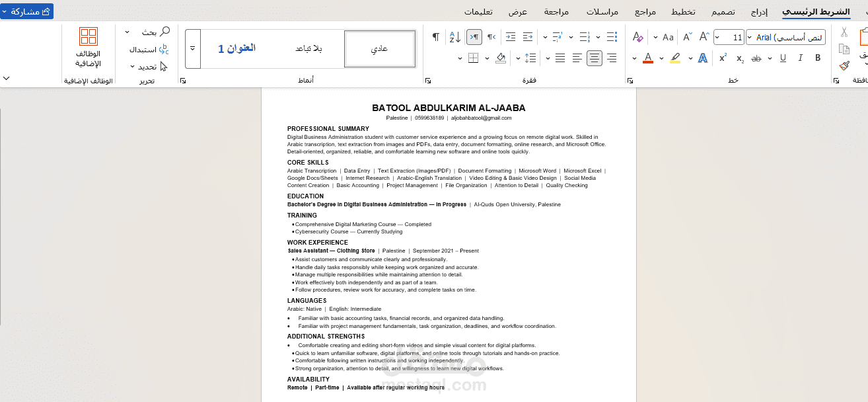Switch to the تصميم (Design) tab
Screen dimensions: 868x402
pyautogui.click(x=723, y=12)
